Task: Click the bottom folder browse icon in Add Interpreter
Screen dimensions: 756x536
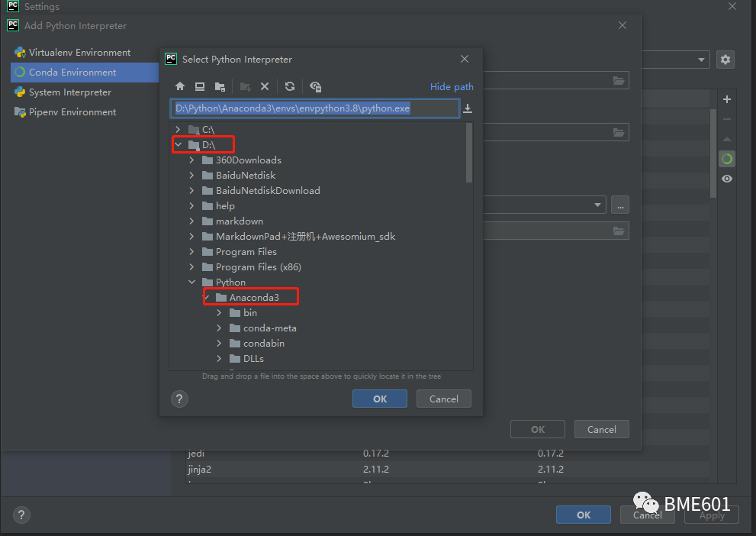Action: (x=619, y=231)
